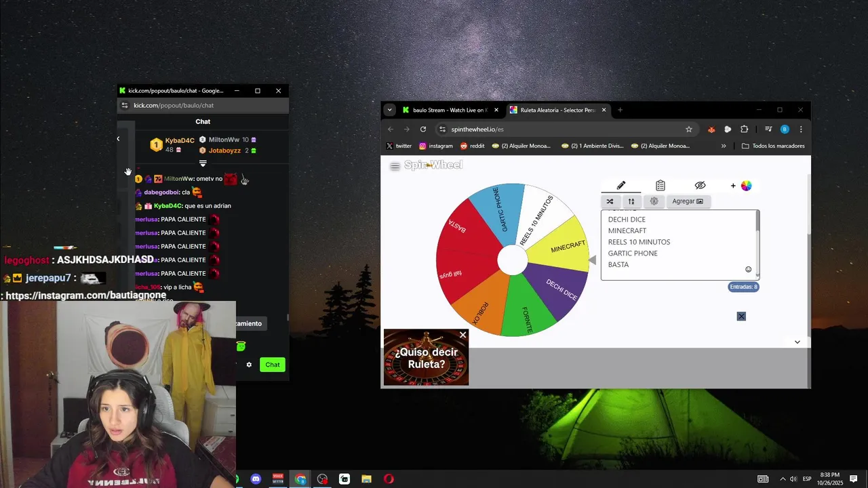Click username MiltonWw in the leaderboard
This screenshot has width=868, height=488.
point(224,140)
